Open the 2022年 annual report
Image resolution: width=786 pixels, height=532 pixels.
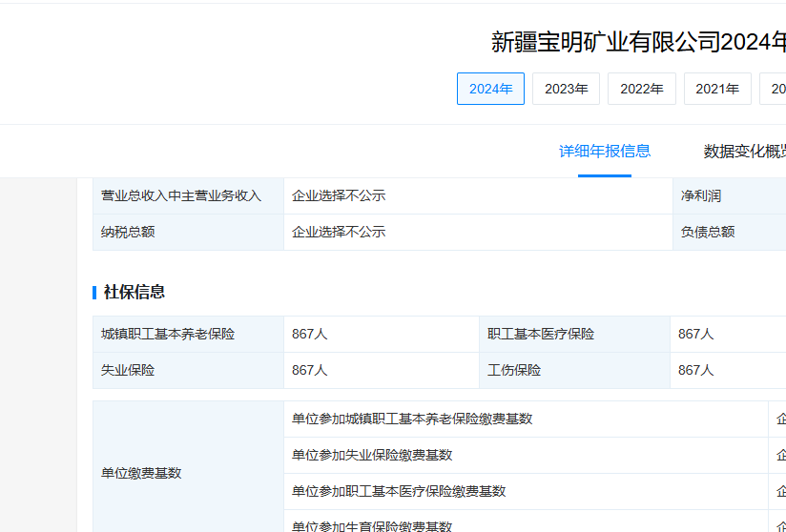point(642,89)
